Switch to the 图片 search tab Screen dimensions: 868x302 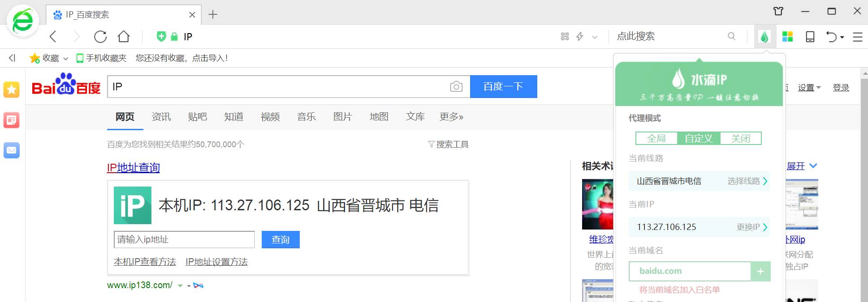click(x=343, y=117)
